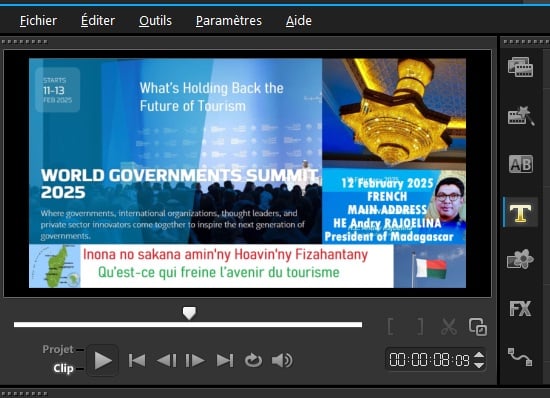Select the AB Transitions library icon
This screenshot has height=398, width=550.
[x=521, y=164]
